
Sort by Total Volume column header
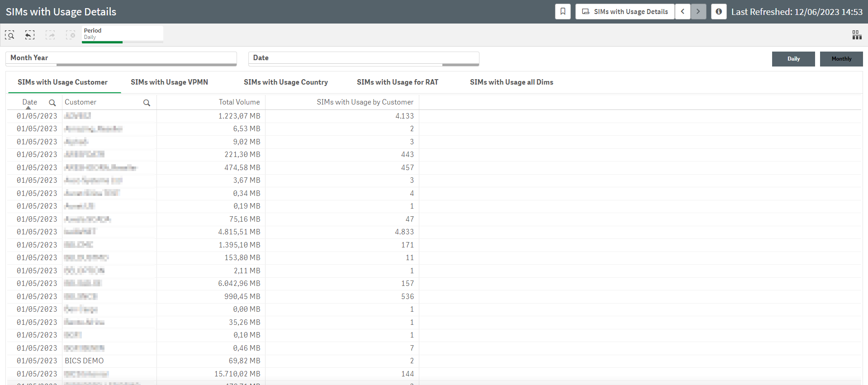pos(239,102)
